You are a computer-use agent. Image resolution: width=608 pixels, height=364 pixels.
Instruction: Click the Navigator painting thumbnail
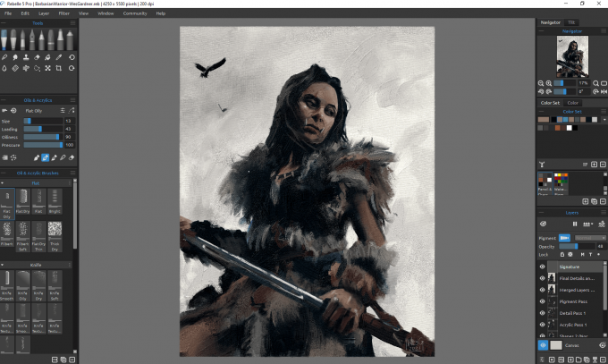pos(572,56)
